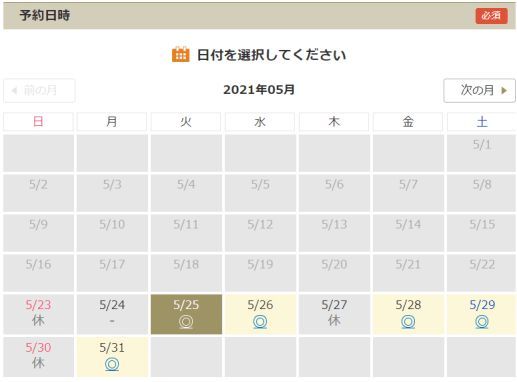Image resolution: width=517 pixels, height=382 pixels.
Task: Choose the 5/24 date cell
Action: click(x=112, y=314)
